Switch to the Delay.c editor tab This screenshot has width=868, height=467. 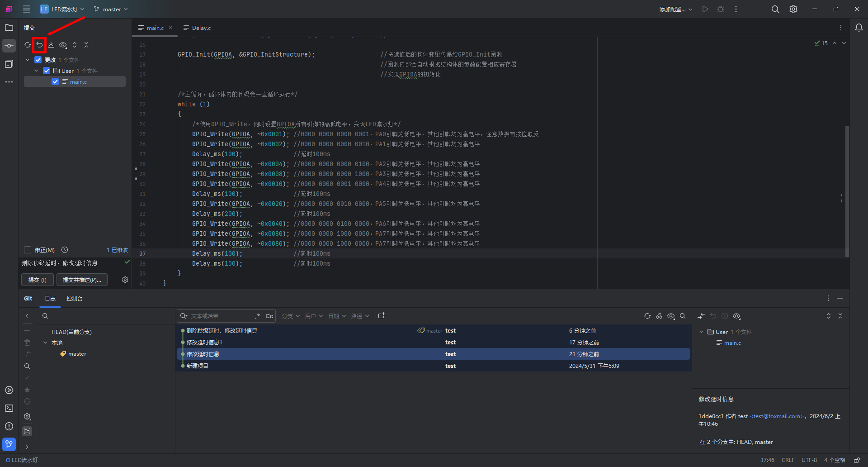point(201,28)
